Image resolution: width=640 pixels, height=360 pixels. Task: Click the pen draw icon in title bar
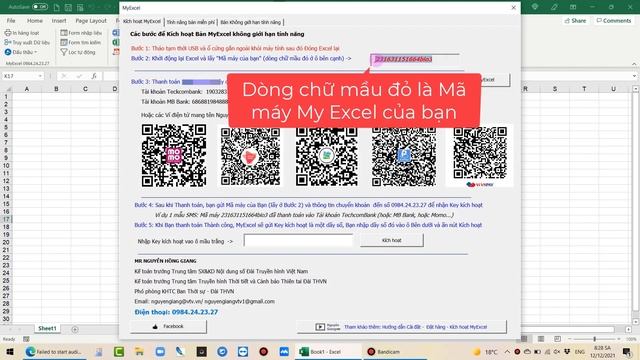click(554, 7)
